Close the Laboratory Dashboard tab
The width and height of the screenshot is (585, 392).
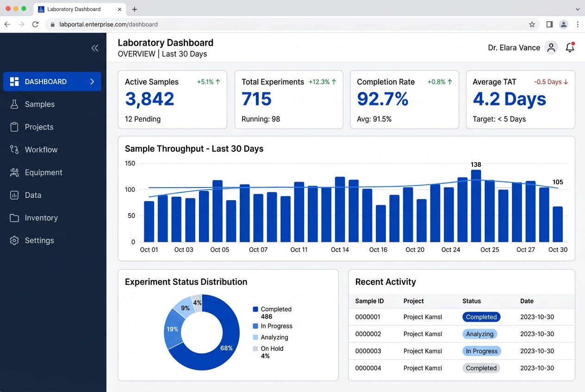[x=119, y=9]
